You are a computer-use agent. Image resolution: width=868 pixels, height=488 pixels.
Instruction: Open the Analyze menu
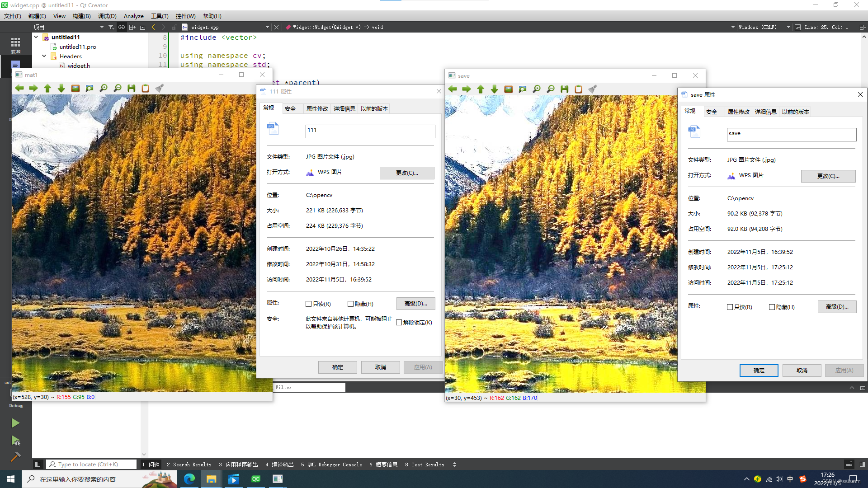click(x=134, y=16)
